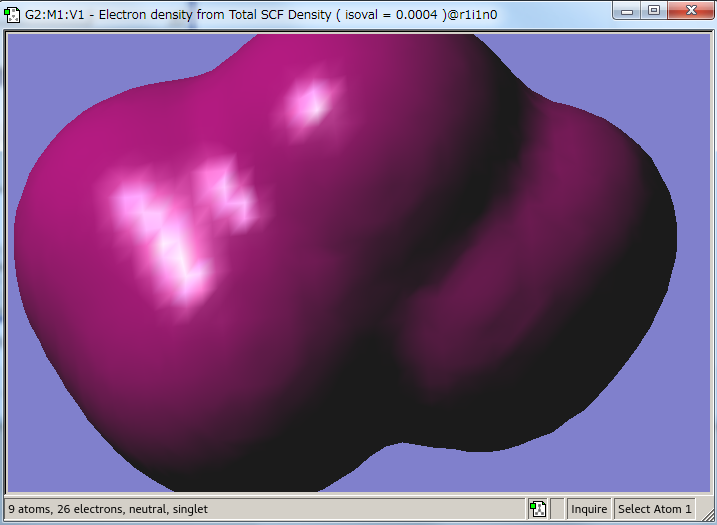Click the resize grip at window corner
717x525 pixels.
(707, 514)
